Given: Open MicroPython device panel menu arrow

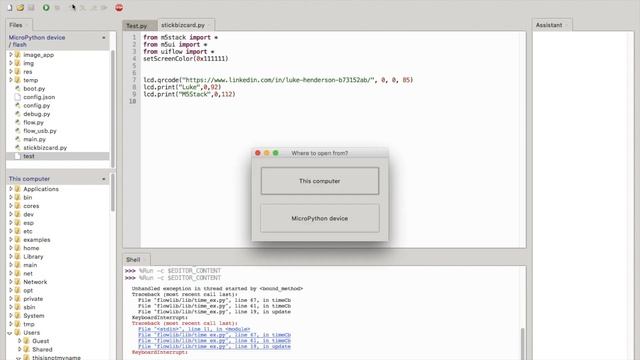Looking at the screenshot, I should tap(104, 38).
